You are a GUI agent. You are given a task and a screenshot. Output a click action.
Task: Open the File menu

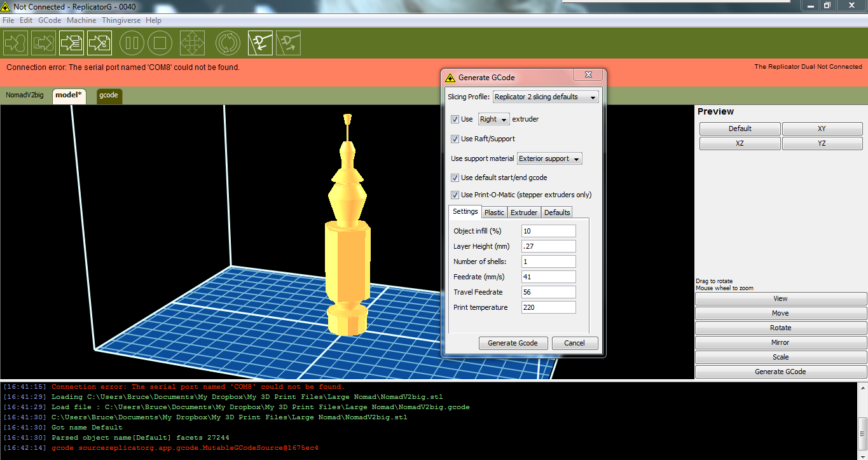point(8,20)
